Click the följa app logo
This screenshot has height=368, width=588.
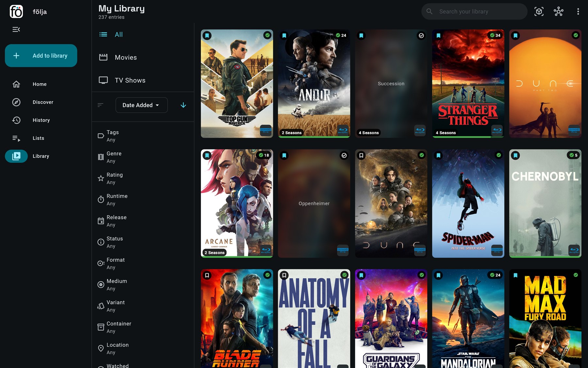[x=16, y=11]
